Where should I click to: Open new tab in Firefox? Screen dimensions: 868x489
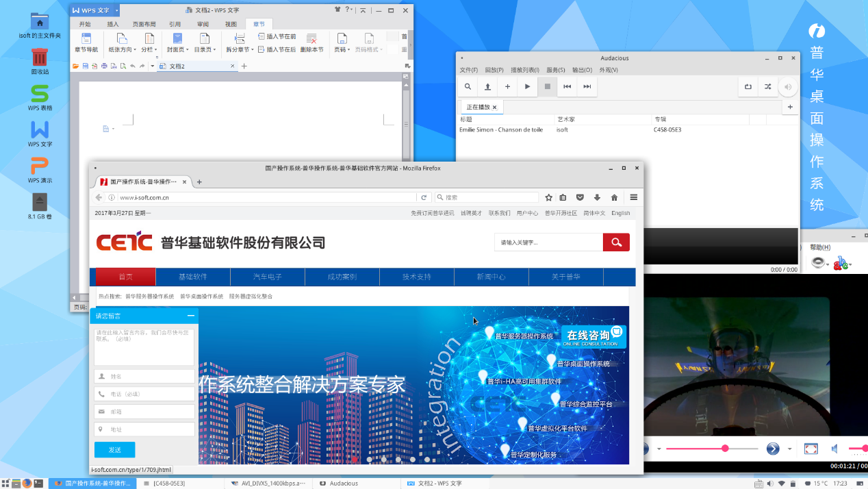click(199, 182)
